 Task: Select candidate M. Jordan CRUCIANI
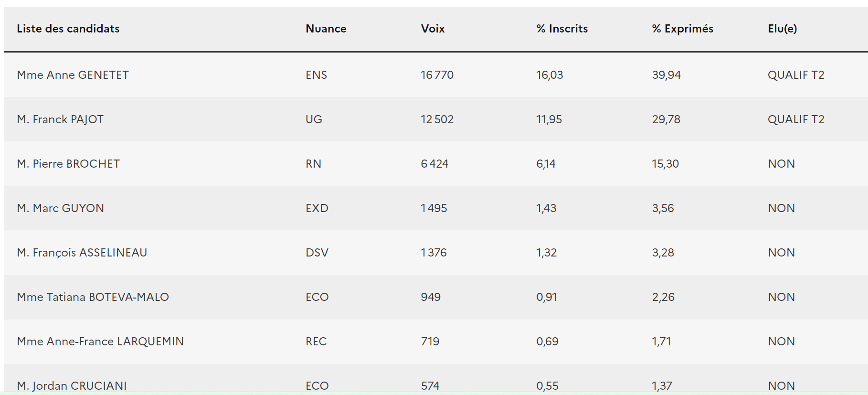[72, 385]
